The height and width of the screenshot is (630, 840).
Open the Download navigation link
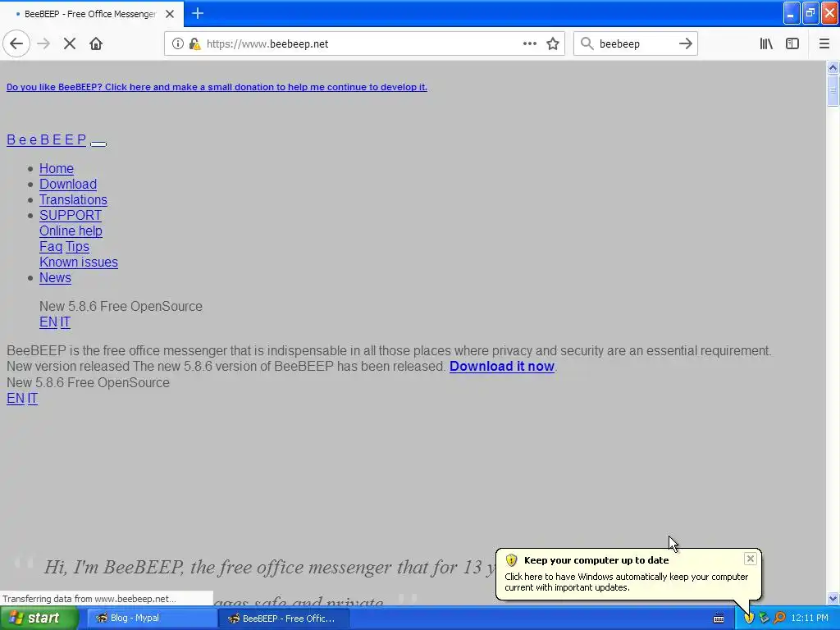click(68, 185)
